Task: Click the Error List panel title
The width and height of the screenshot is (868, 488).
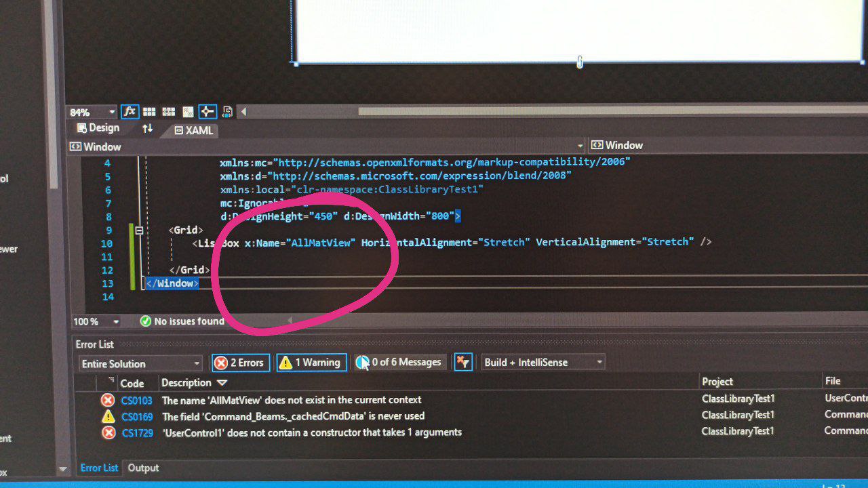Action: click(x=94, y=344)
